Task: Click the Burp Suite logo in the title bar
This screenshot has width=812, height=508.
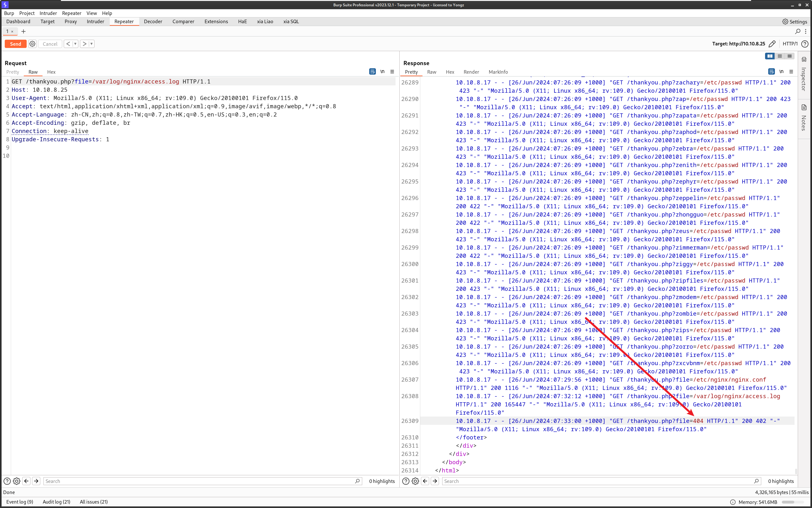Action: (x=5, y=5)
